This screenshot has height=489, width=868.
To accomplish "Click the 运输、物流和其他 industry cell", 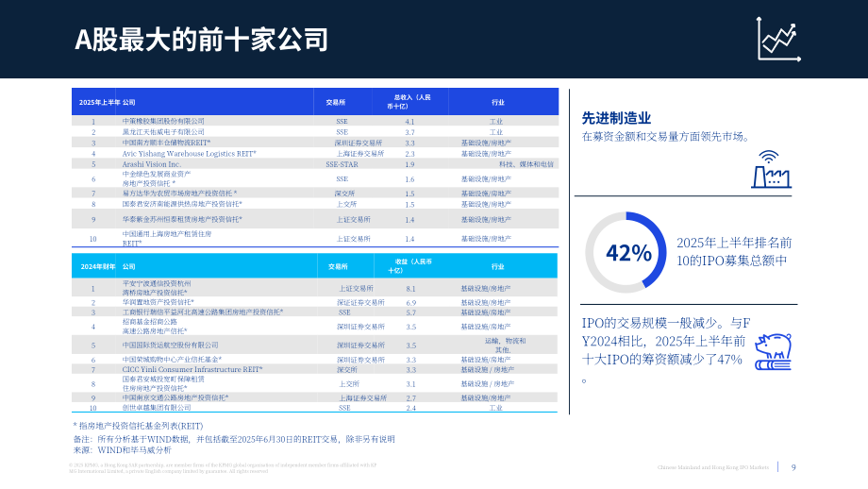I will (x=505, y=345).
